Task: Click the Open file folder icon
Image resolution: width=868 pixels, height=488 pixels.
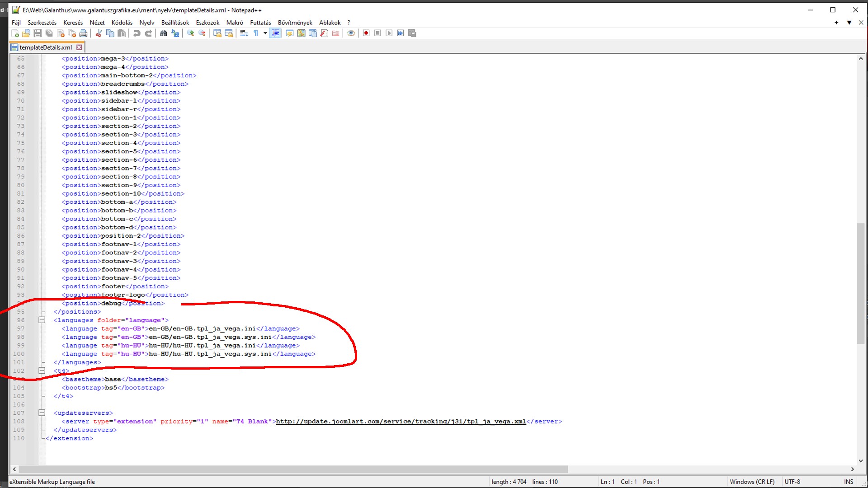Action: (x=26, y=33)
